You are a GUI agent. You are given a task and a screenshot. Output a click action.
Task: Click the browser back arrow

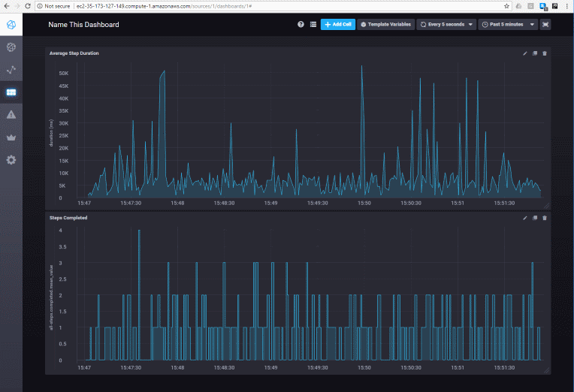pos(7,6)
